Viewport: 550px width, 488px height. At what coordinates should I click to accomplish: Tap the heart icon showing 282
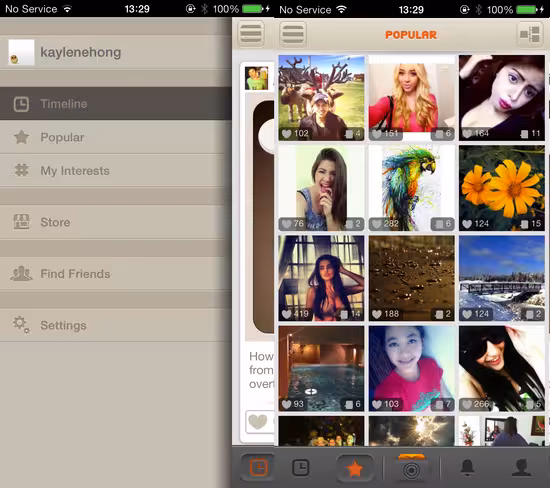click(x=377, y=224)
